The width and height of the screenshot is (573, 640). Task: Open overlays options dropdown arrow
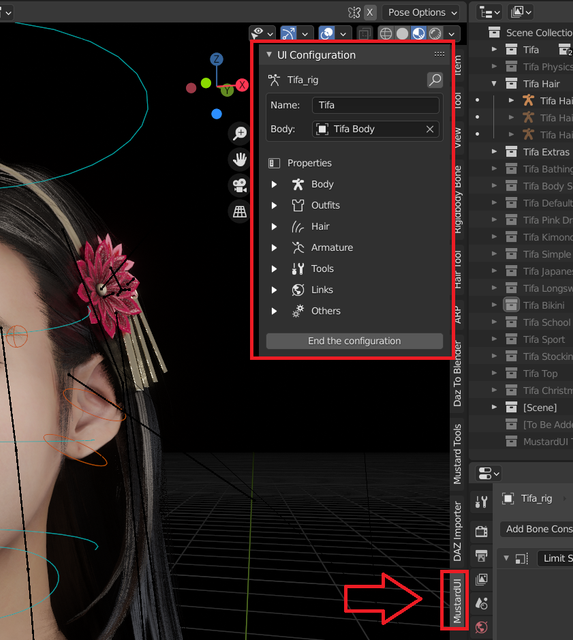(x=343, y=34)
